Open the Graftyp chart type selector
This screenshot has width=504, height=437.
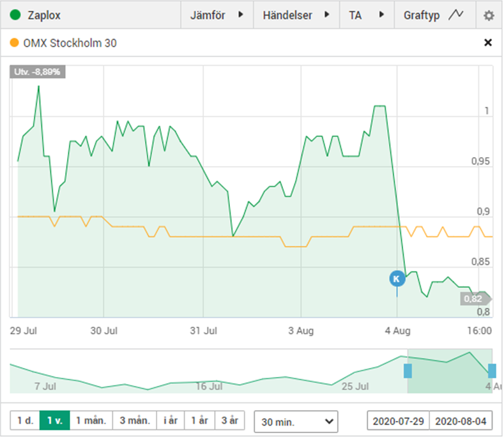[435, 15]
